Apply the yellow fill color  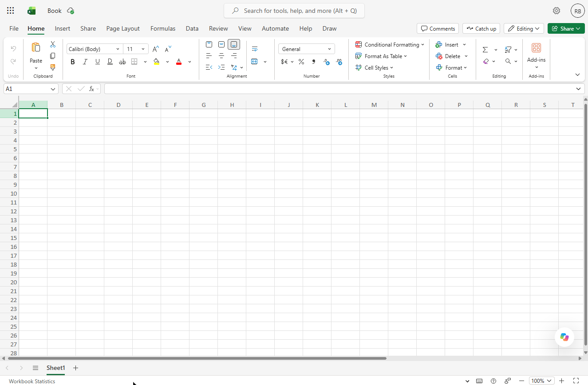click(156, 62)
